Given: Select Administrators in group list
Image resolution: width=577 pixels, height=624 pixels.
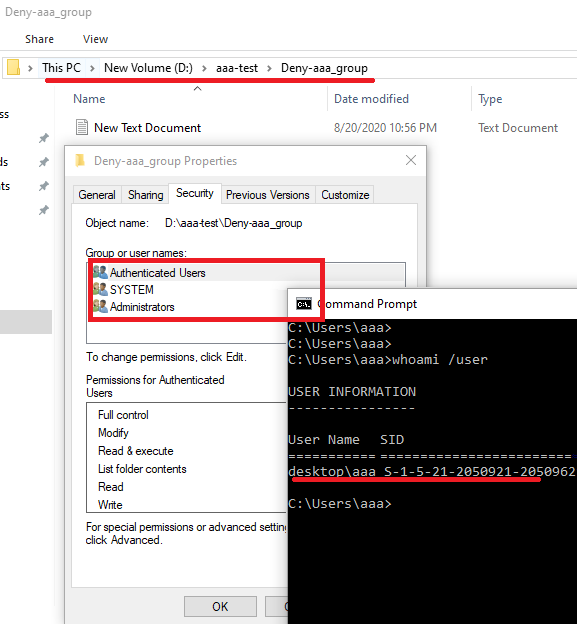Looking at the screenshot, I should (x=142, y=307).
